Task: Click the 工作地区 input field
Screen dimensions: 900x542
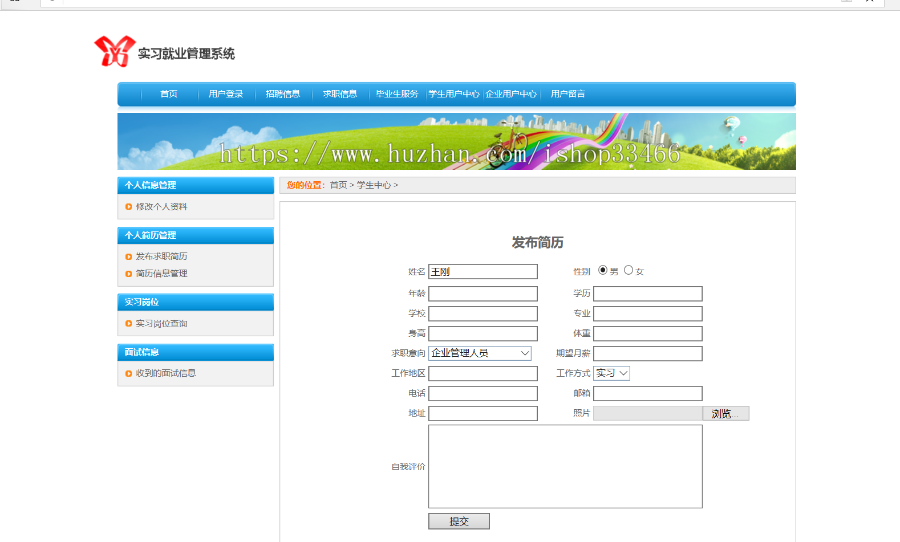Action: click(483, 374)
